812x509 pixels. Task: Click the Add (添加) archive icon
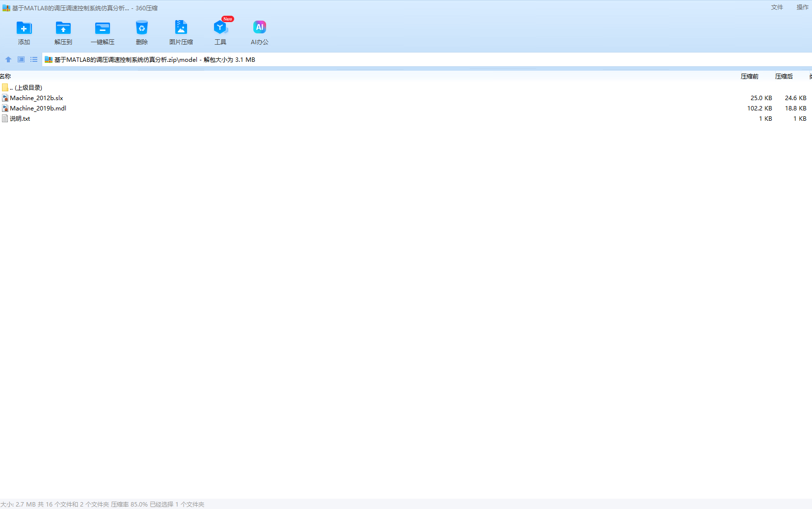(x=24, y=28)
